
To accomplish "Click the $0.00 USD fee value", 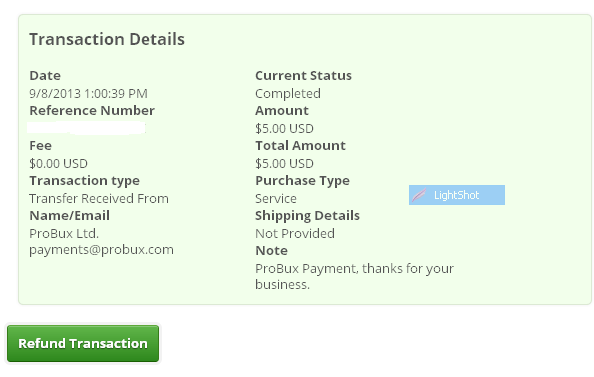I will (x=58, y=164).
